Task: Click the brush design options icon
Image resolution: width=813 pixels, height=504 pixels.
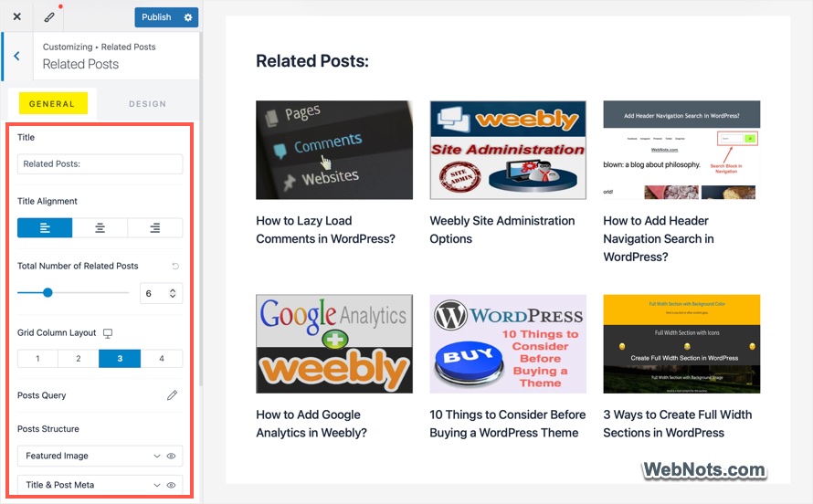Action: [x=49, y=17]
